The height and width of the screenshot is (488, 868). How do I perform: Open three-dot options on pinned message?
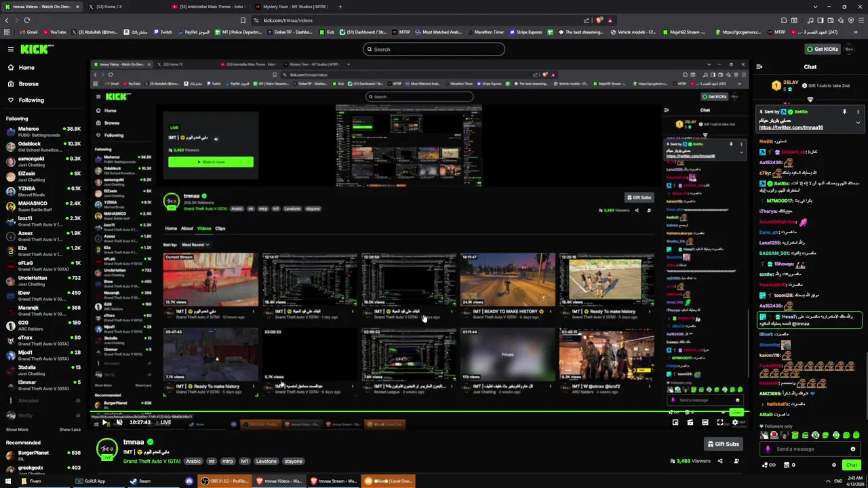pyautogui.click(x=858, y=112)
